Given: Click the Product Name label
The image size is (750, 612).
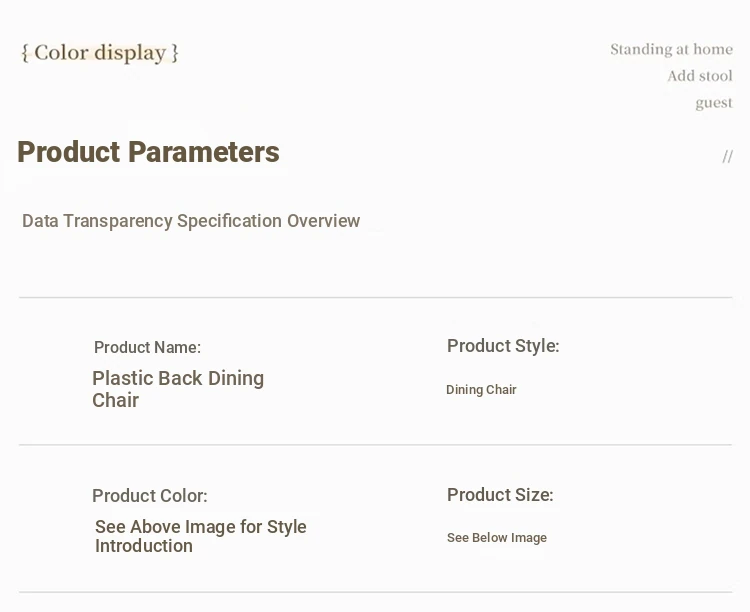Looking at the screenshot, I should pyautogui.click(x=147, y=347).
